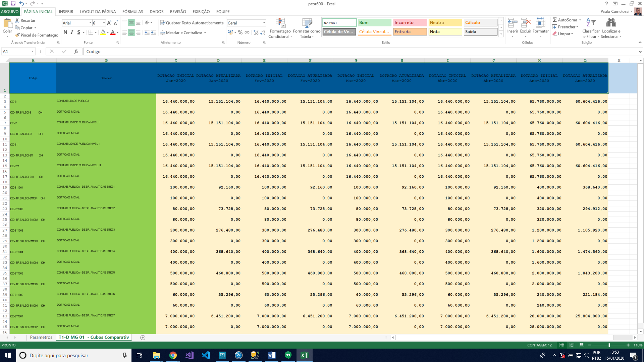Click the percent style icon
644x362 pixels.
coord(240,33)
